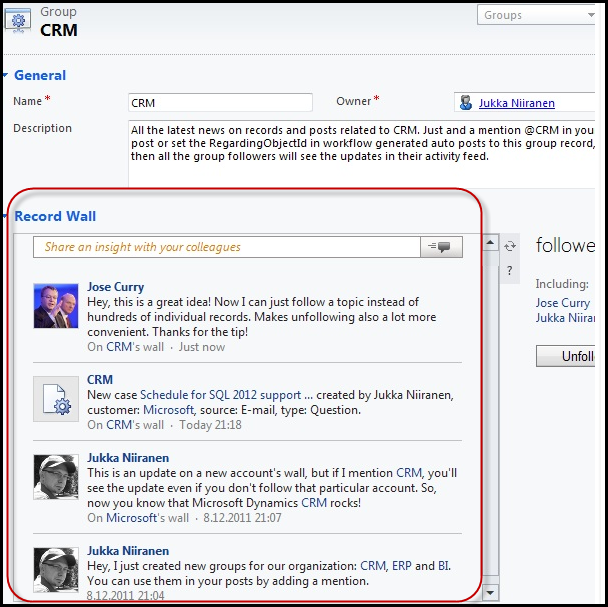Viewport: 608px width, 607px height.
Task: Click Jose Curry's profile photo thumbnail
Action: (56, 306)
